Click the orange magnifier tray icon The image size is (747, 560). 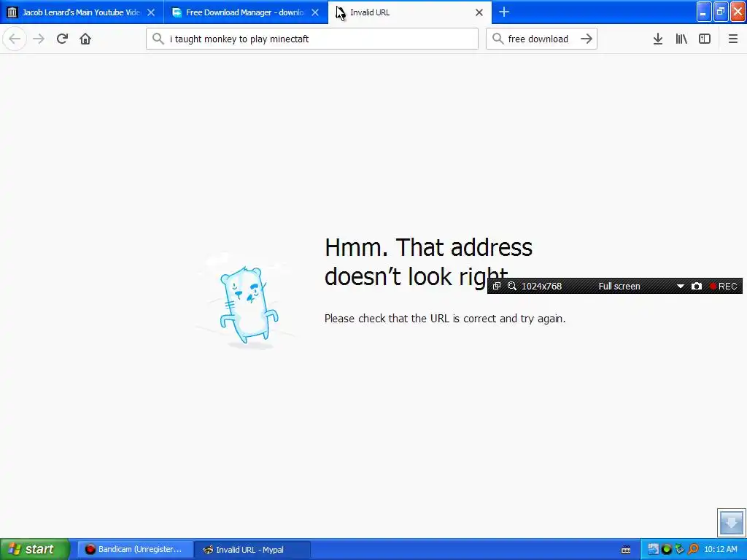click(693, 550)
